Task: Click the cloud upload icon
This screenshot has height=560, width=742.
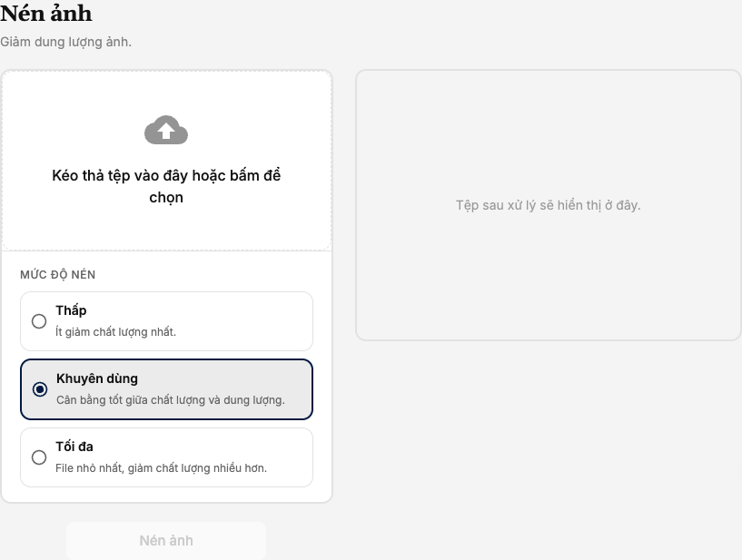Action: tap(166, 130)
